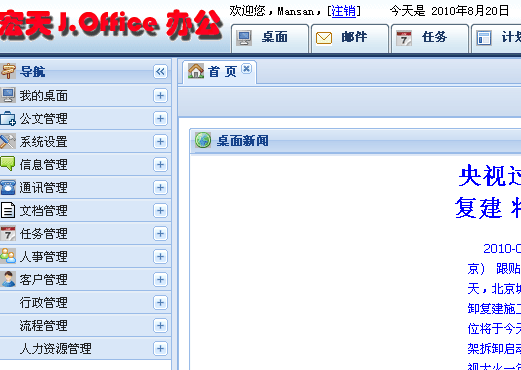521x370 pixels.
Task: Click the 系统设置 label
Action: [43, 141]
